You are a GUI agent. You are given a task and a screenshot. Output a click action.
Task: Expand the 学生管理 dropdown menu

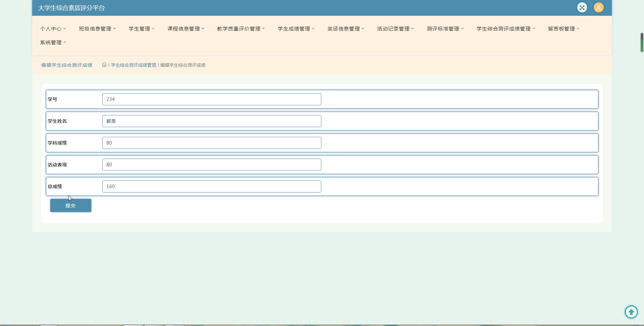coord(142,29)
